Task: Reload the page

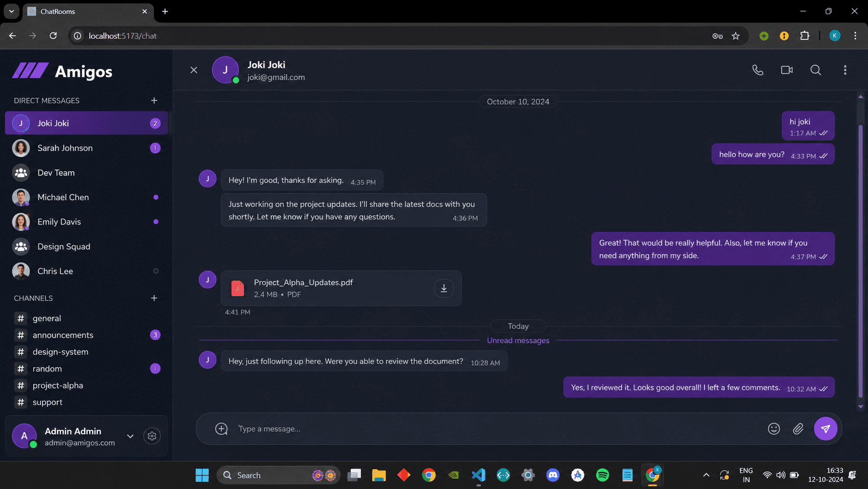Action: tap(53, 36)
